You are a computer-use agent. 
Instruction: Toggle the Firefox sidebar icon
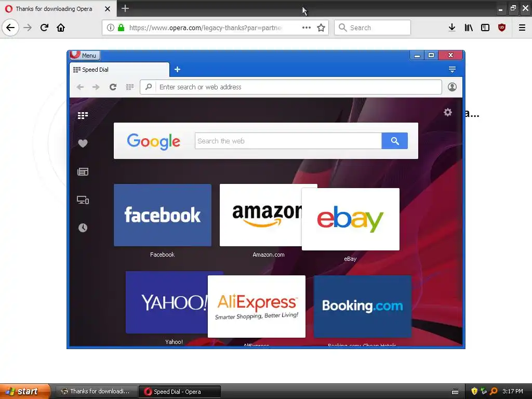485,28
